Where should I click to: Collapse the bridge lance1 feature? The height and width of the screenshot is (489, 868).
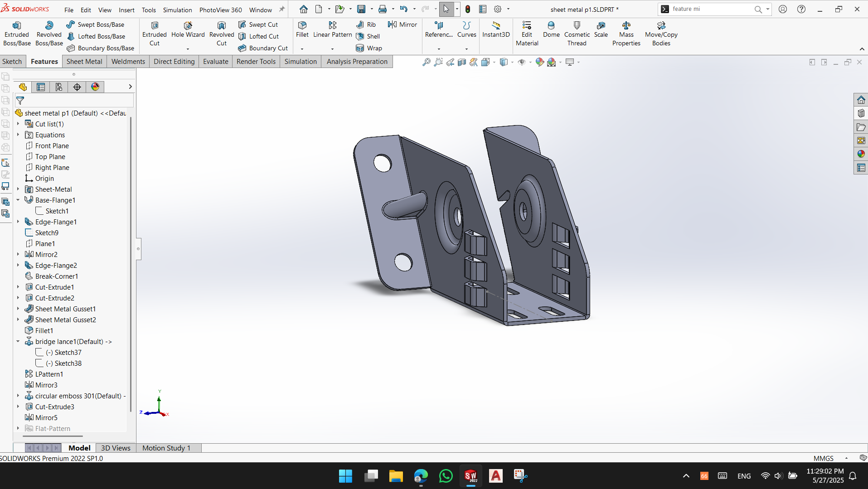tap(18, 341)
